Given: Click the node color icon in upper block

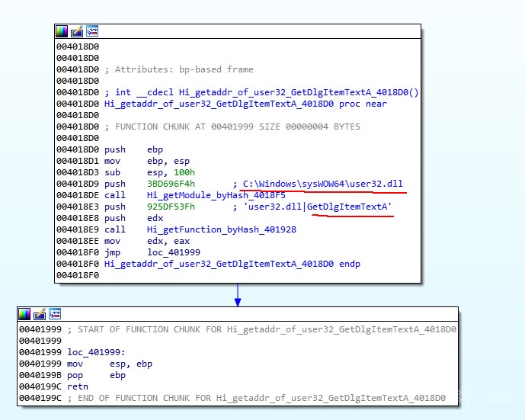Looking at the screenshot, I should [x=62, y=31].
